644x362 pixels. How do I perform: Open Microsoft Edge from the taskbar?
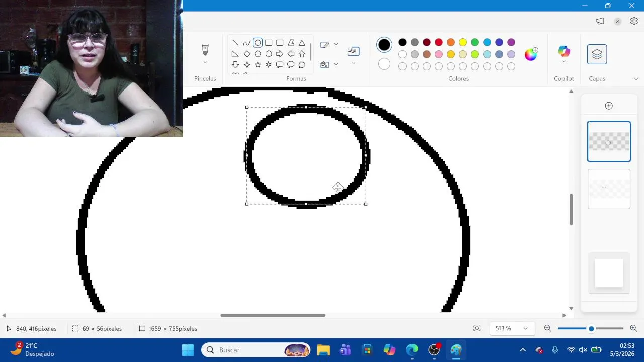click(x=412, y=350)
